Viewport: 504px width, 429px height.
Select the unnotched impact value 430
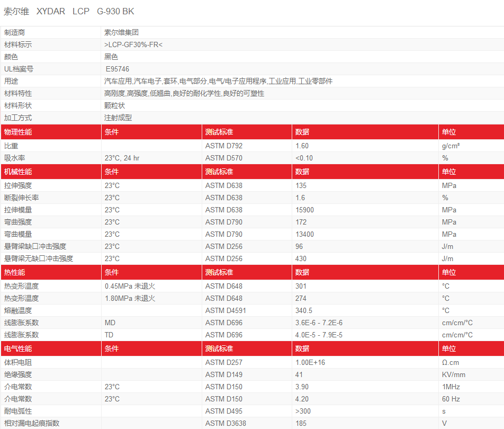tap(301, 259)
